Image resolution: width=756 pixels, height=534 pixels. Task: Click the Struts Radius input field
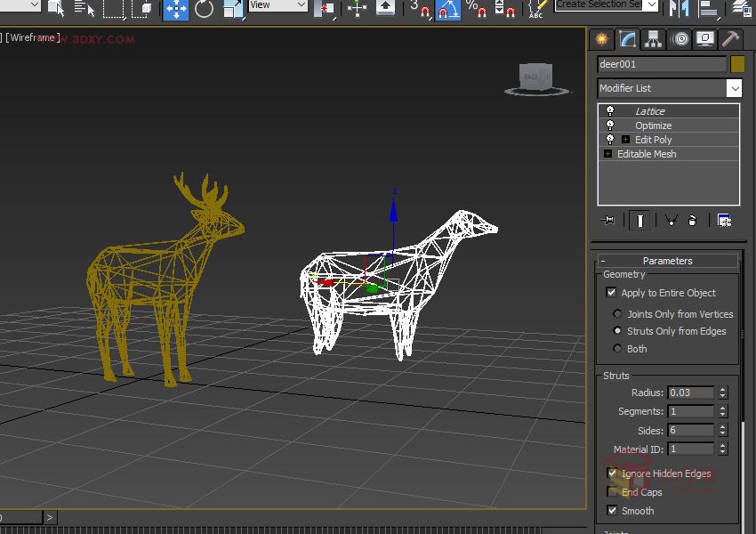pyautogui.click(x=691, y=392)
